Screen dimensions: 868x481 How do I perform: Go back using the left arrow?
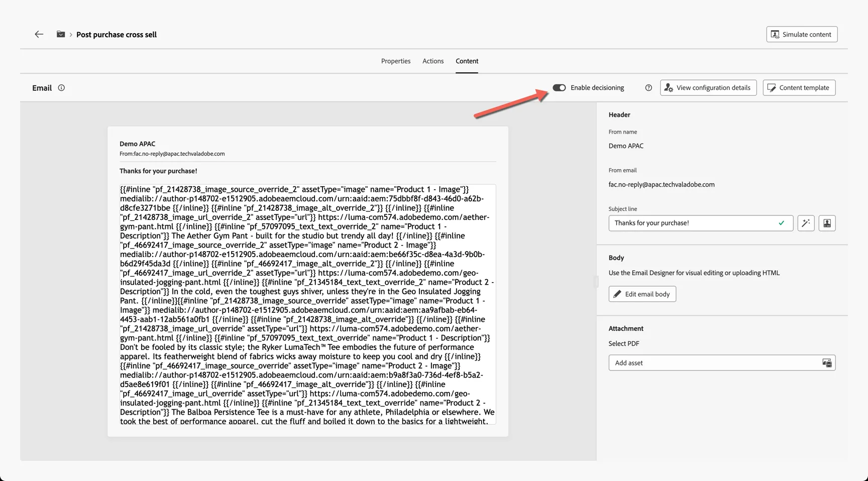coord(39,34)
